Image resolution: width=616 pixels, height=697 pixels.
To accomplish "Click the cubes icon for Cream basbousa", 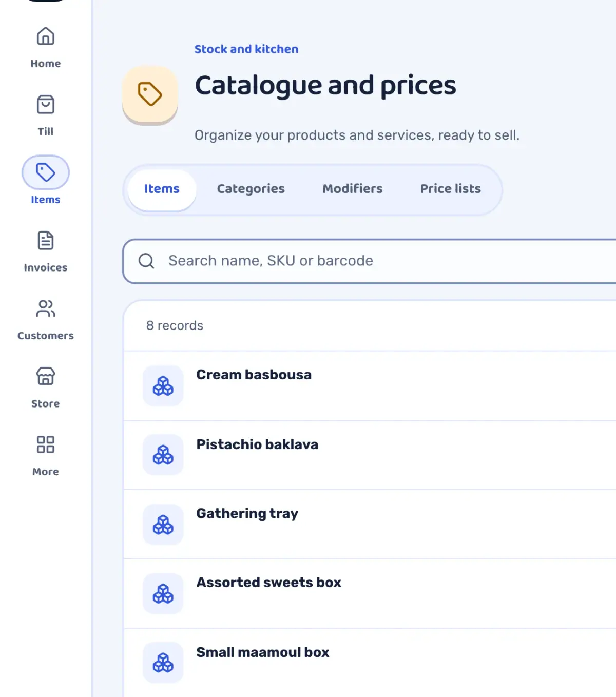I will [163, 386].
